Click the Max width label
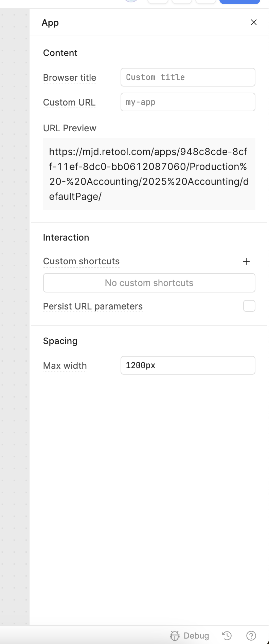The width and height of the screenshot is (269, 644). (65, 366)
